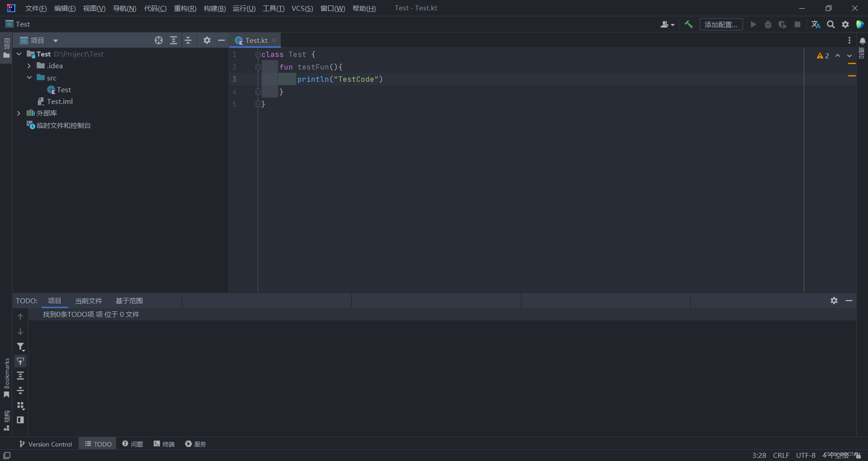
Task: Open the 重构(R) menu
Action: [185, 8]
